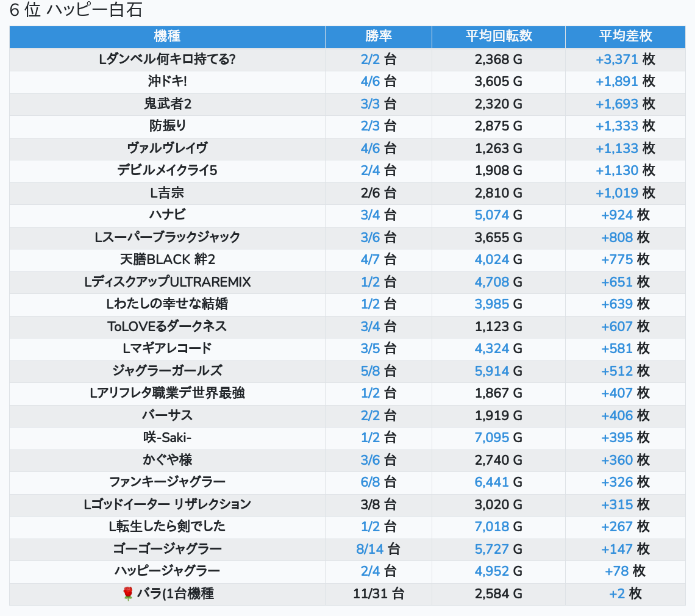Select win rate 11/31 台 for バラ row
This screenshot has height=616, width=695.
coord(379,593)
